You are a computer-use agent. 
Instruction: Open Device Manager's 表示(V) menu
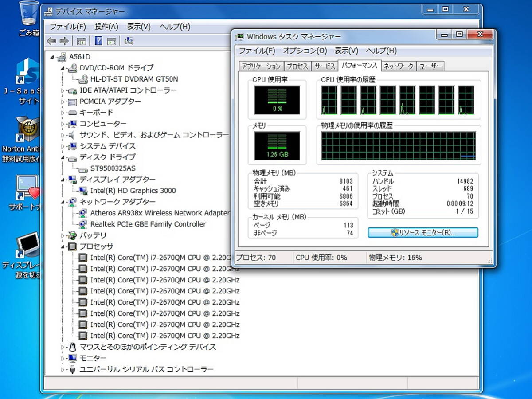(x=139, y=27)
